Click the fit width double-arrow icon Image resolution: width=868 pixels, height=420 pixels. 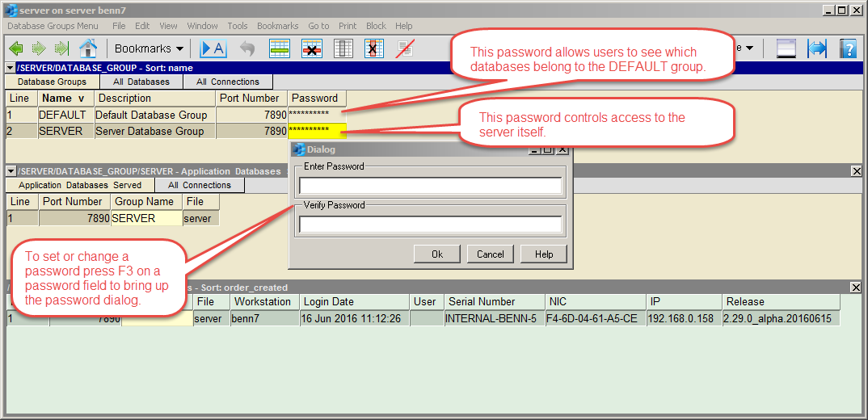(817, 48)
